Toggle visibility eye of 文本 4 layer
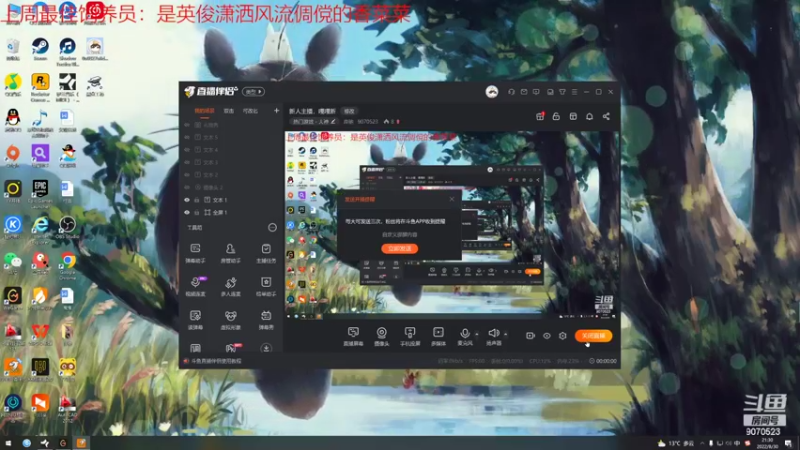Image resolution: width=800 pixels, height=450 pixels. click(x=187, y=150)
